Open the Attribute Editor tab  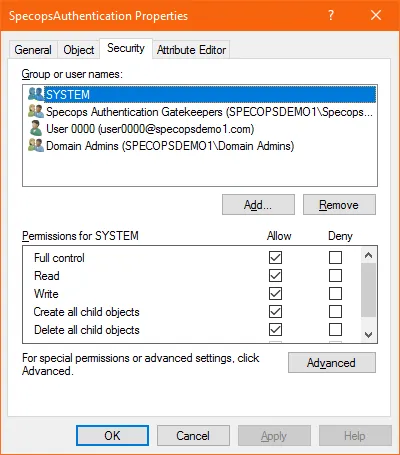[x=191, y=50]
